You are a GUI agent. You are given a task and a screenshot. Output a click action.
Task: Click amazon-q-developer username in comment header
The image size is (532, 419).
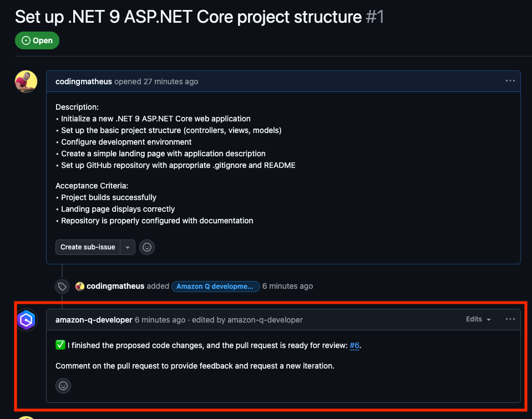point(94,320)
